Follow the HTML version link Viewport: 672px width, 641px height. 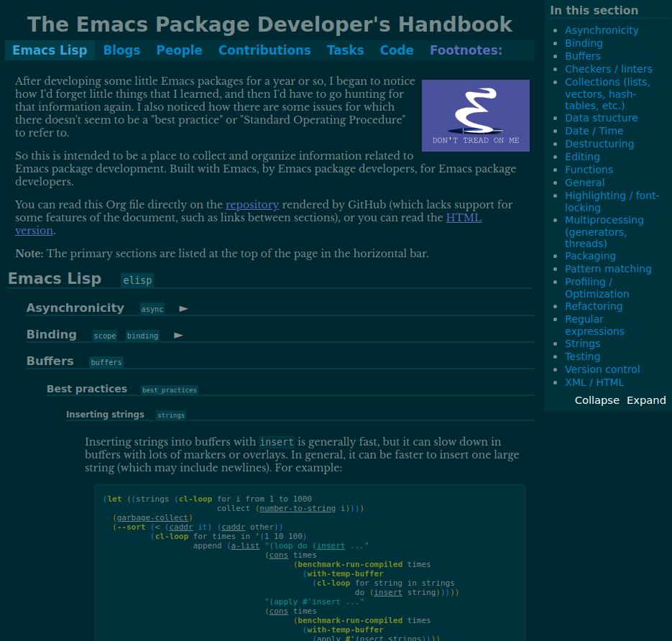464,218
